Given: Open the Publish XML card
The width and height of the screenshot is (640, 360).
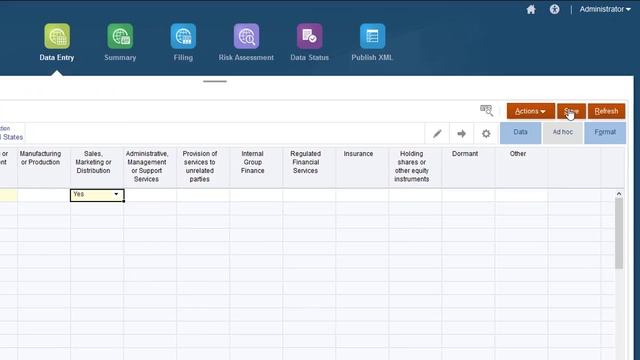Looking at the screenshot, I should tap(372, 42).
